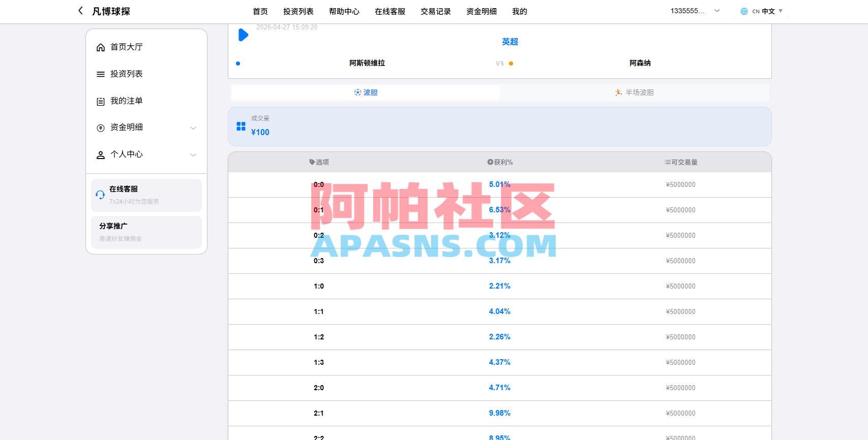Image resolution: width=868 pixels, height=440 pixels.
Task: Click team name 阿斯顿维拉
Action: point(367,63)
